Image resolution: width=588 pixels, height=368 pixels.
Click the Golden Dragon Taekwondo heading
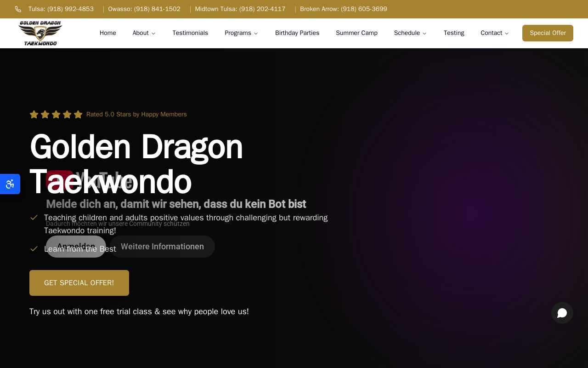pos(136,164)
